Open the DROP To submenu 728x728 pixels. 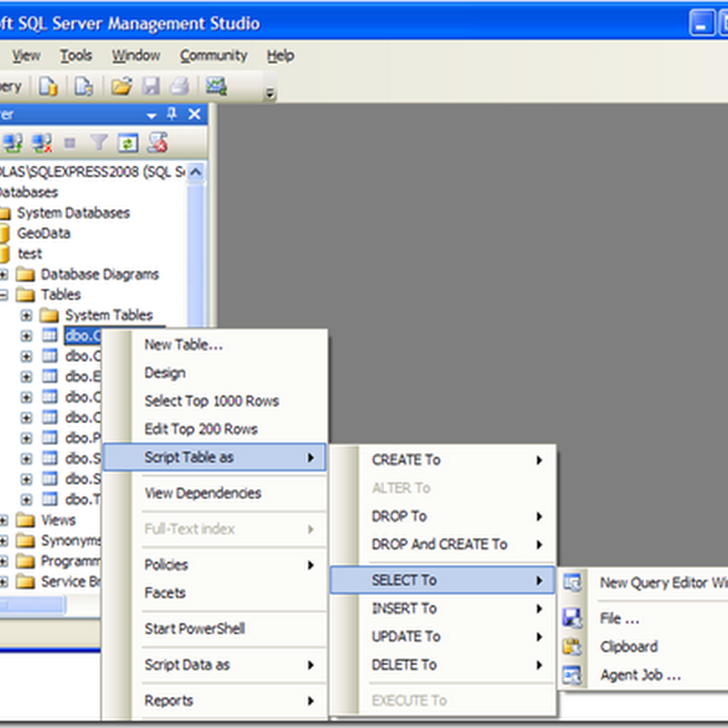click(x=442, y=516)
